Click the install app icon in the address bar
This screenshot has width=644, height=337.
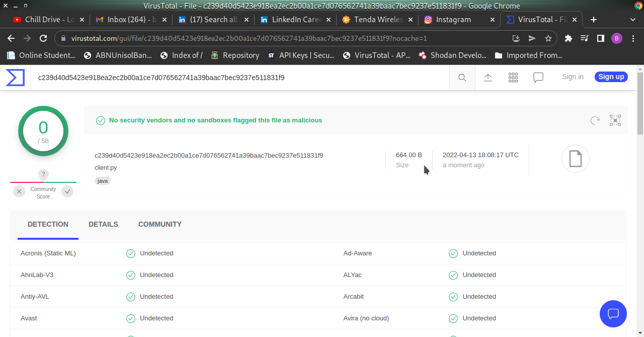pyautogui.click(x=516, y=38)
